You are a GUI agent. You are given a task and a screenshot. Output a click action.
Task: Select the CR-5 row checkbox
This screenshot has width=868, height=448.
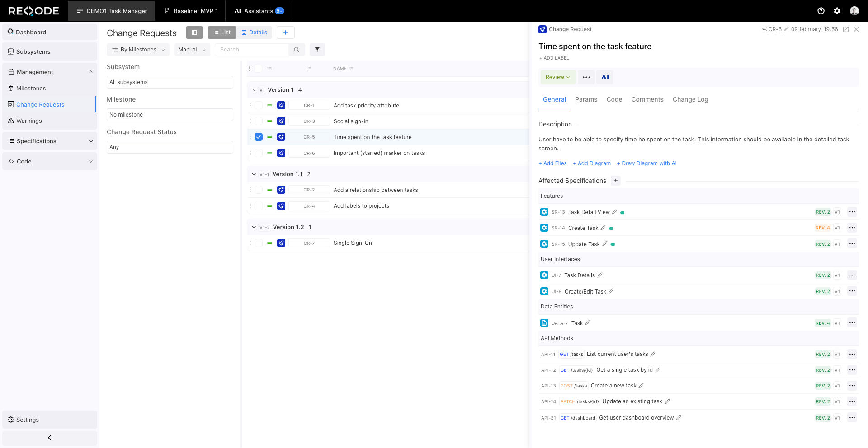258,137
